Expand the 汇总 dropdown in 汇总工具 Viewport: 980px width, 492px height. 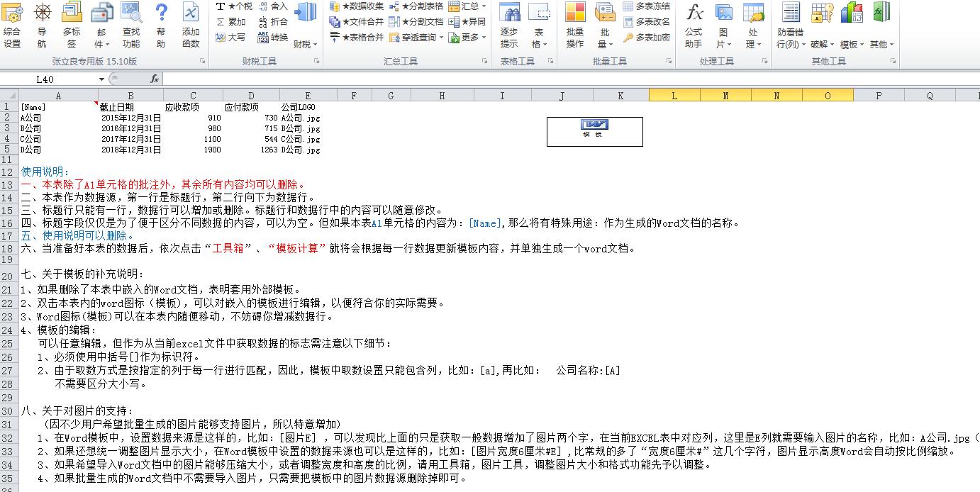pos(473,6)
